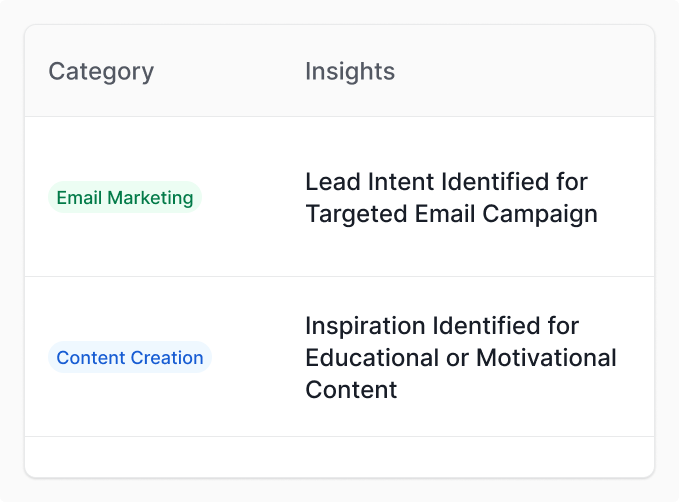Image resolution: width=679 pixels, height=502 pixels.
Task: Select the blue Content Creation tag
Action: point(130,357)
